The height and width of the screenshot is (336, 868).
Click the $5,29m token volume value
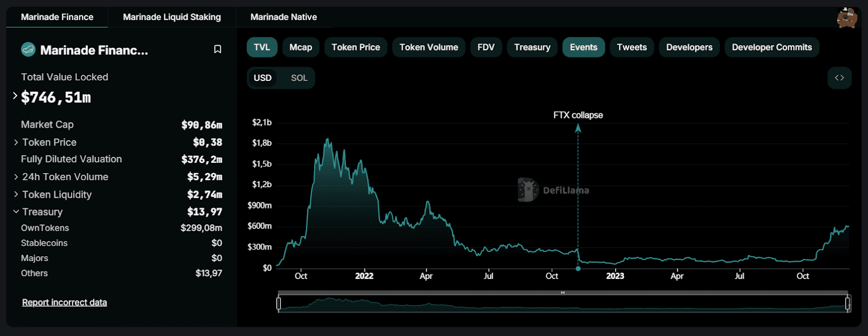[x=205, y=177]
